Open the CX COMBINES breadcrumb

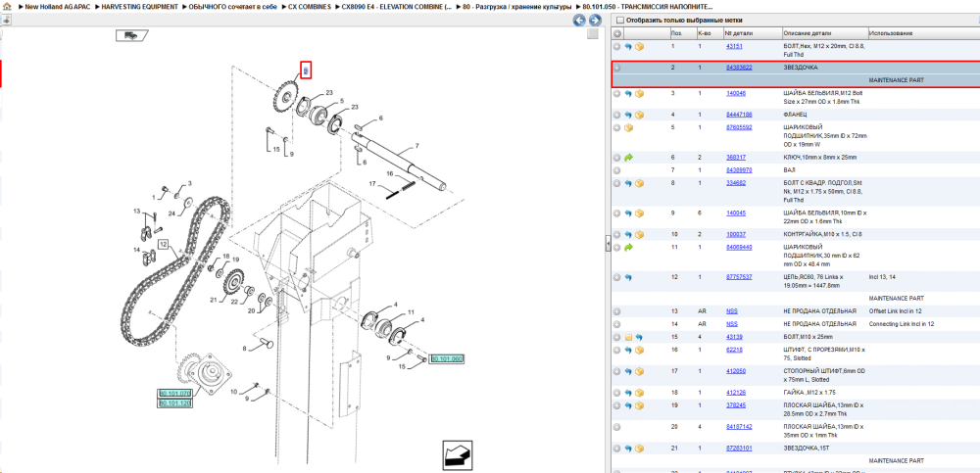coord(310,6)
